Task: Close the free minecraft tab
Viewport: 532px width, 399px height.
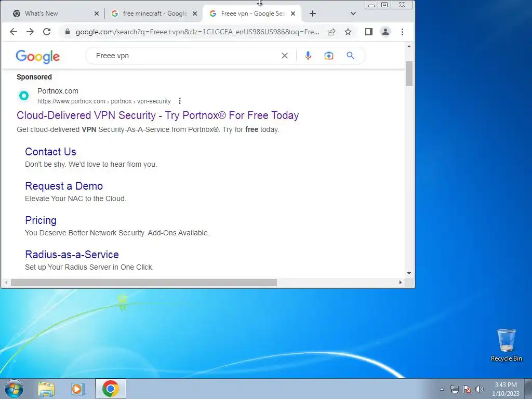Action: click(x=195, y=14)
